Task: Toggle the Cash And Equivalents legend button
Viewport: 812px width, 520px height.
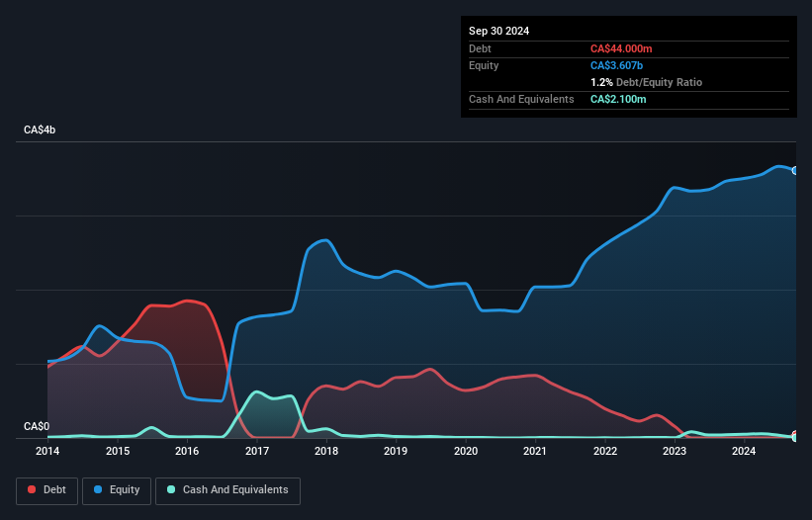Action: [x=227, y=490]
